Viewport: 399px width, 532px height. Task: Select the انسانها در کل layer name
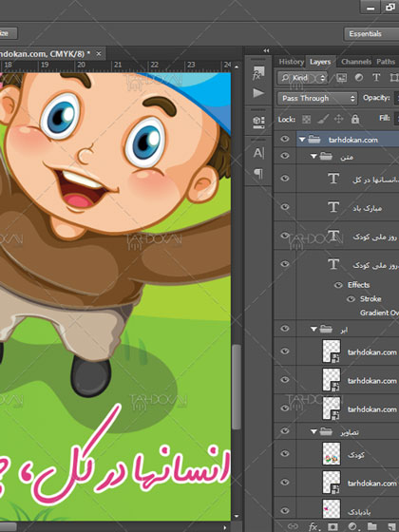(375, 180)
